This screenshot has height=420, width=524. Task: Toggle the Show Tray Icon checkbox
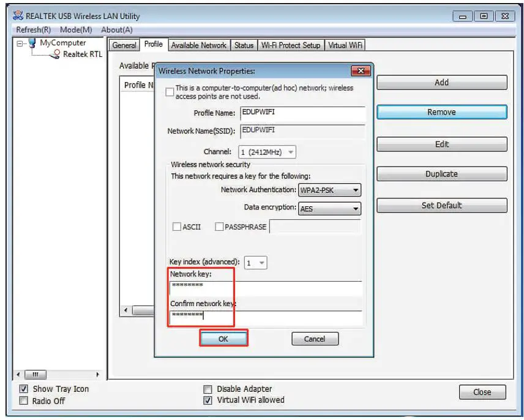(24, 389)
